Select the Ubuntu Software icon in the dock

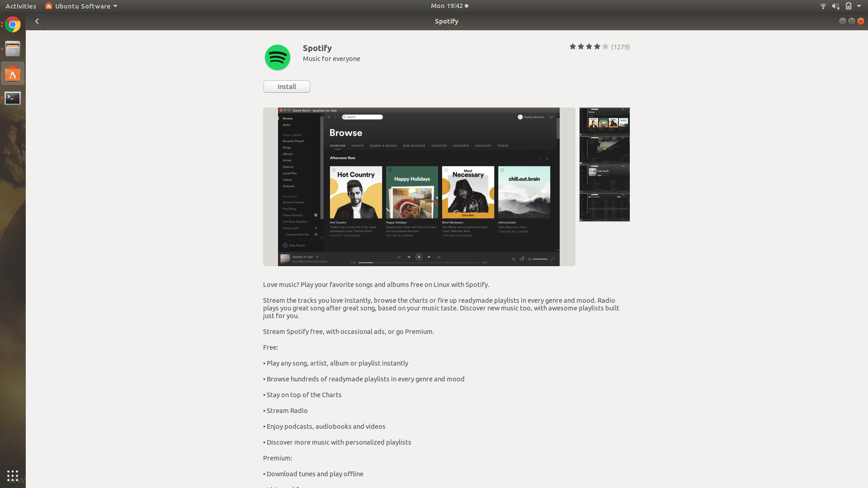tap(12, 73)
